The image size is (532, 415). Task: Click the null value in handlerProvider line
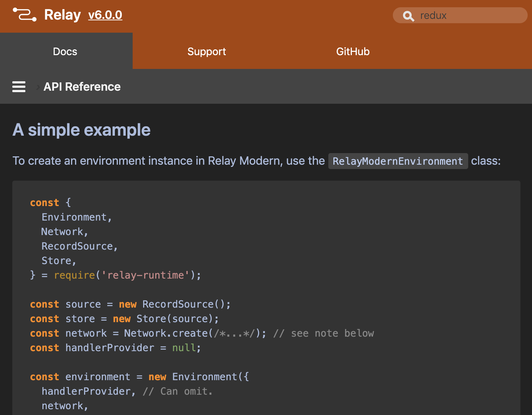[184, 348]
